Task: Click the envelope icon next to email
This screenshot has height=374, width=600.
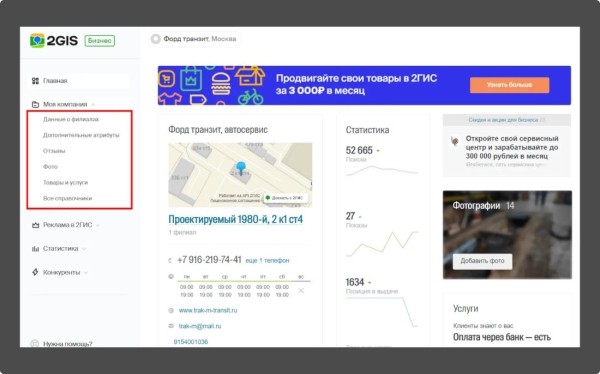Action: click(171, 326)
